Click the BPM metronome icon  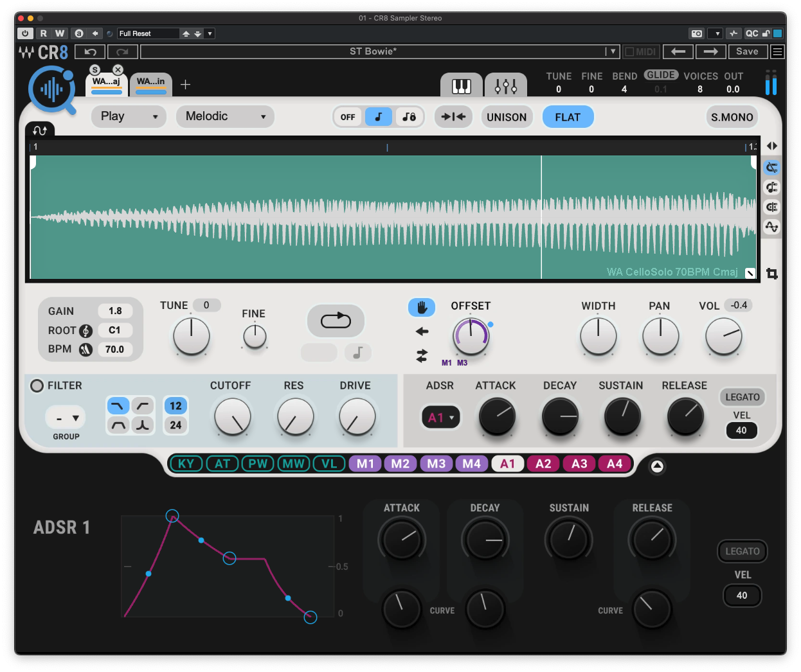click(x=86, y=349)
